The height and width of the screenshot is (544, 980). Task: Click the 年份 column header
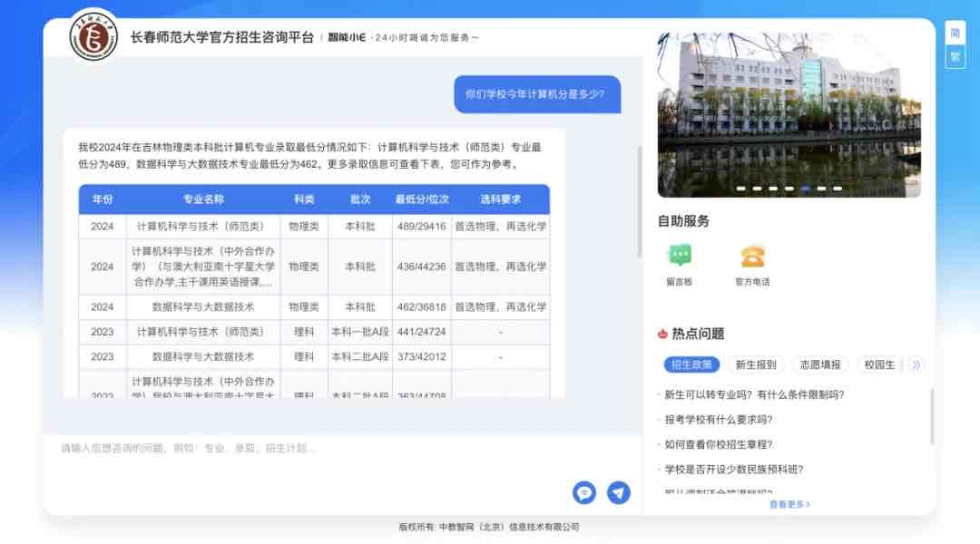click(103, 199)
